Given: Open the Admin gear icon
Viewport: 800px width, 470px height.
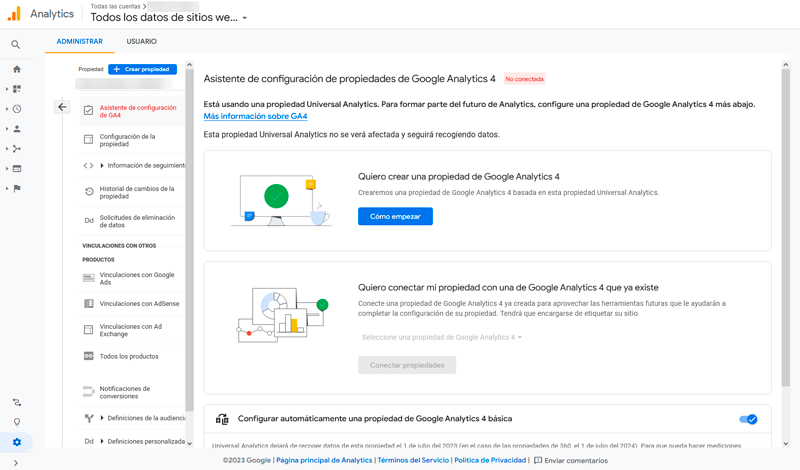Looking at the screenshot, I should 17,442.
